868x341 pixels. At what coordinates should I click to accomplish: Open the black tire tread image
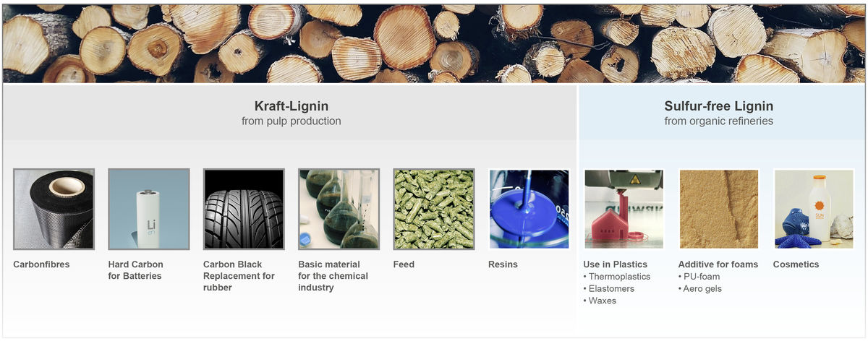coord(244,210)
